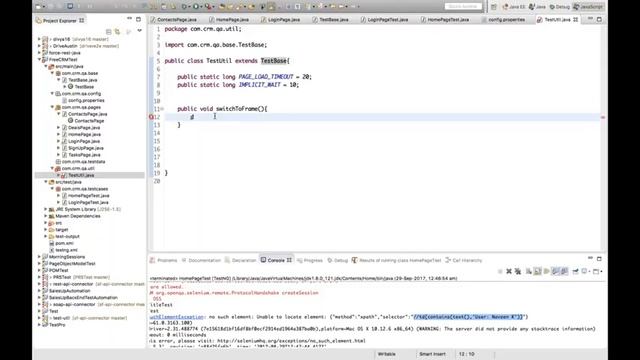The height and width of the screenshot is (360, 640).
Task: Select TasksPage.java in Project Explorer
Action: pyautogui.click(x=84, y=155)
